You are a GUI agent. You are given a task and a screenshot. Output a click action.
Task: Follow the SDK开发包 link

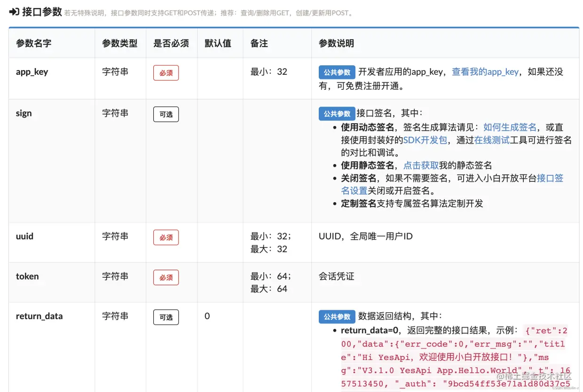[425, 140]
